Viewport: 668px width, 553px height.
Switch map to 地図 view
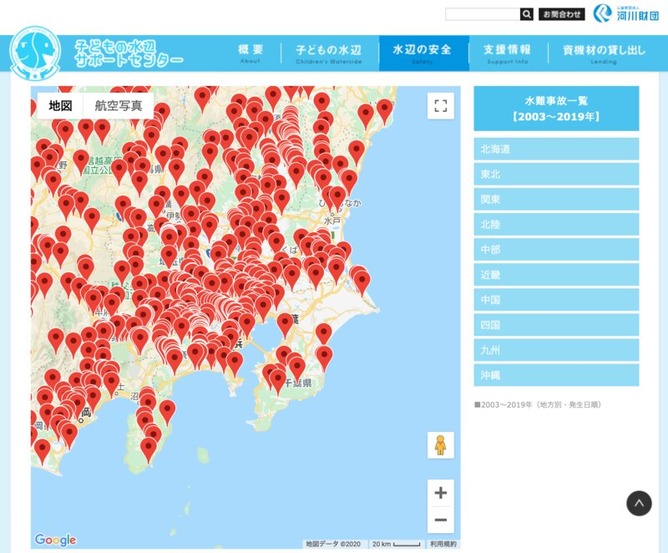click(60, 106)
